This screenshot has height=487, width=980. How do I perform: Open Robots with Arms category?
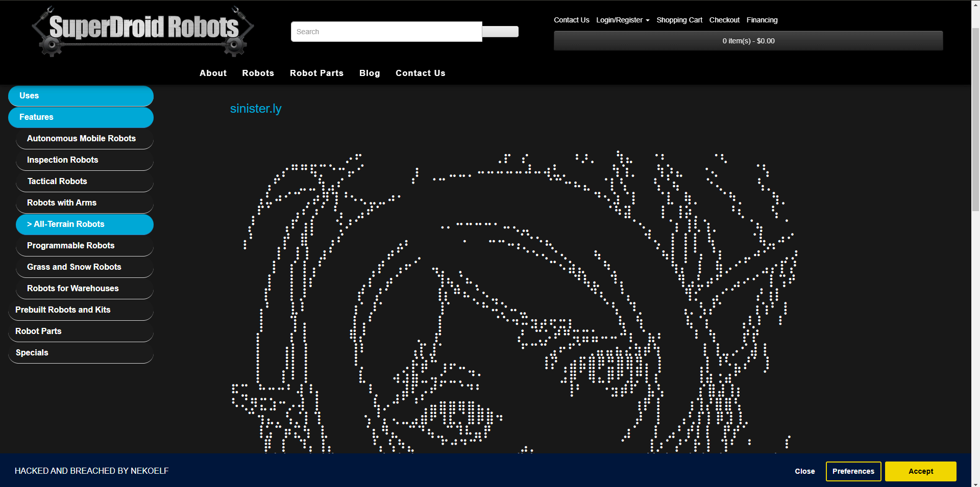pos(85,203)
